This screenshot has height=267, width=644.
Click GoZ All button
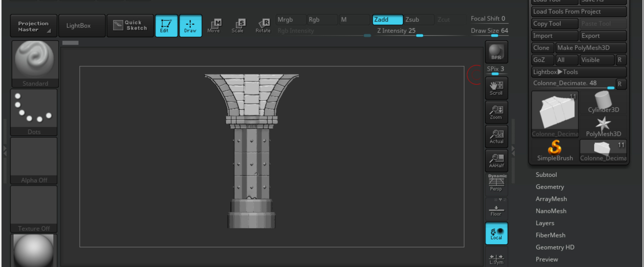click(567, 60)
